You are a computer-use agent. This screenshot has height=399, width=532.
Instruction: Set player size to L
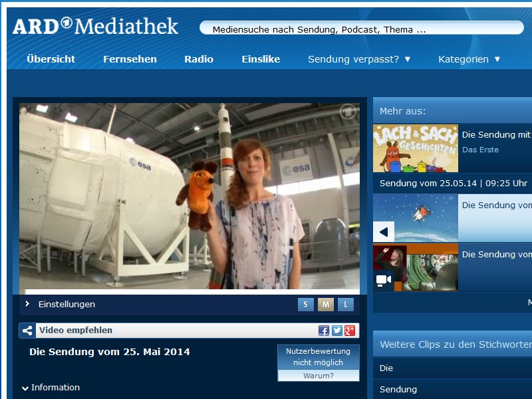tap(346, 305)
